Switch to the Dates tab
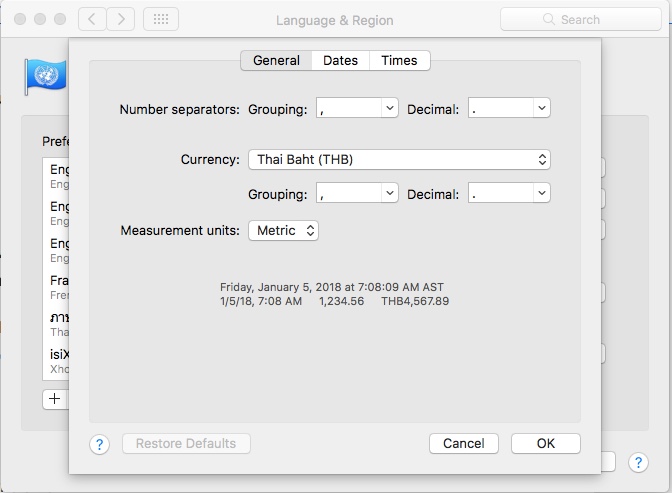The width and height of the screenshot is (672, 493). [340, 60]
